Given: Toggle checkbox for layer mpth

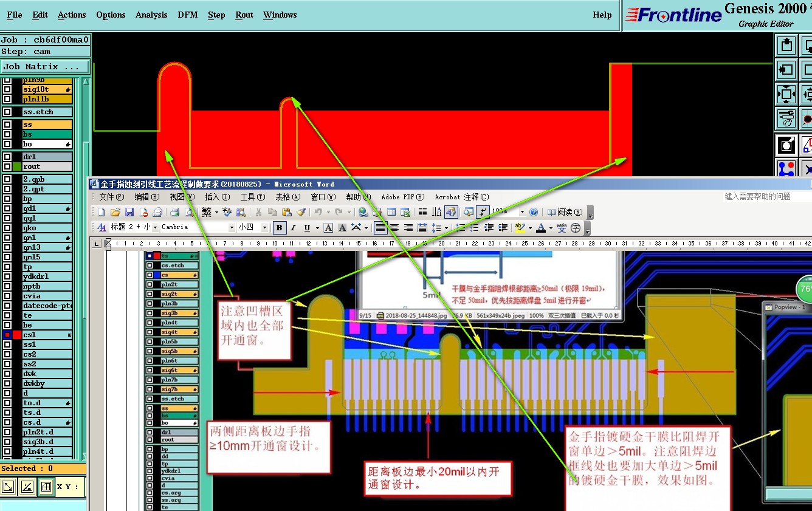Looking at the screenshot, I should (7, 286).
